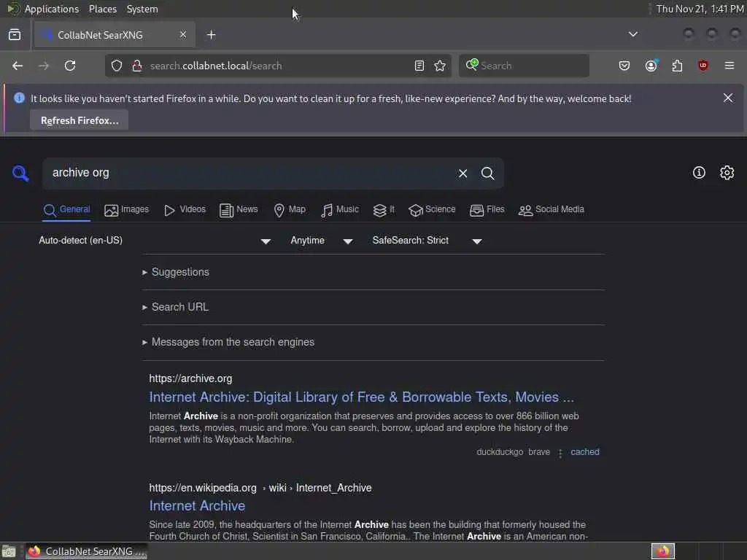
Task: Reload the page with the refresh icon
Action: [x=70, y=66]
